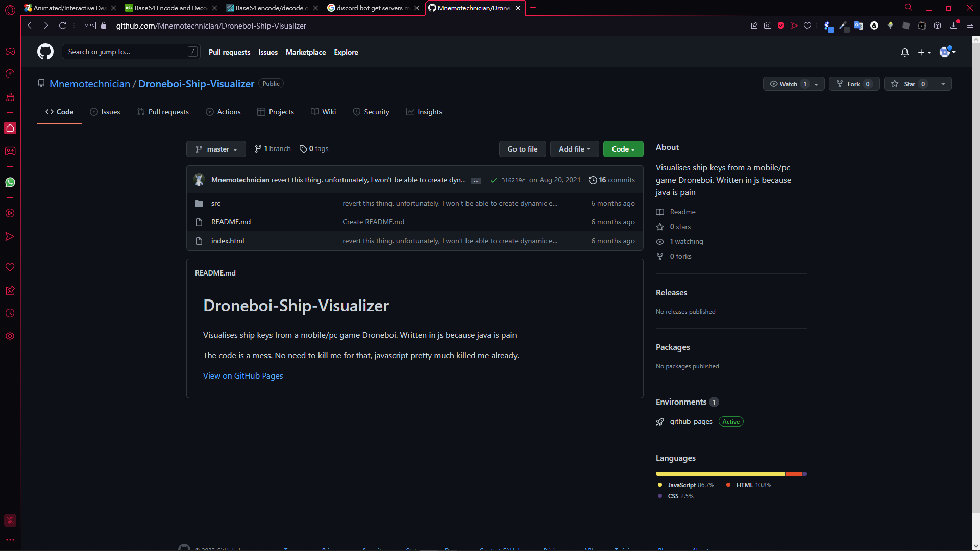Click the JavaScript language bar segment
980x551 pixels.
click(720, 474)
